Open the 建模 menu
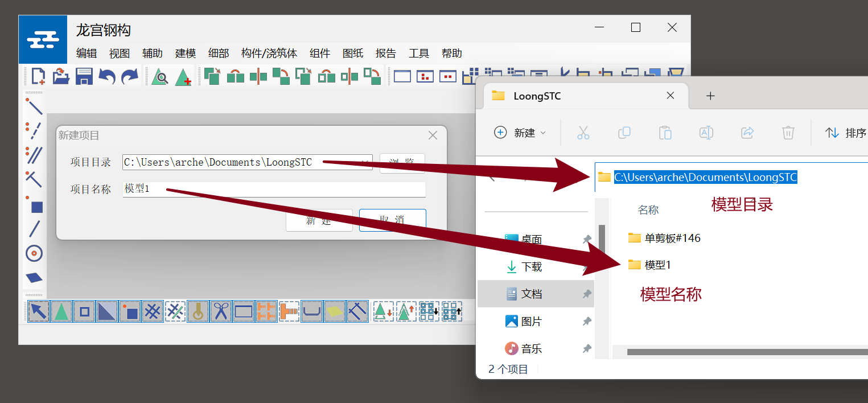Viewport: 868px width, 403px height. pyautogui.click(x=186, y=54)
